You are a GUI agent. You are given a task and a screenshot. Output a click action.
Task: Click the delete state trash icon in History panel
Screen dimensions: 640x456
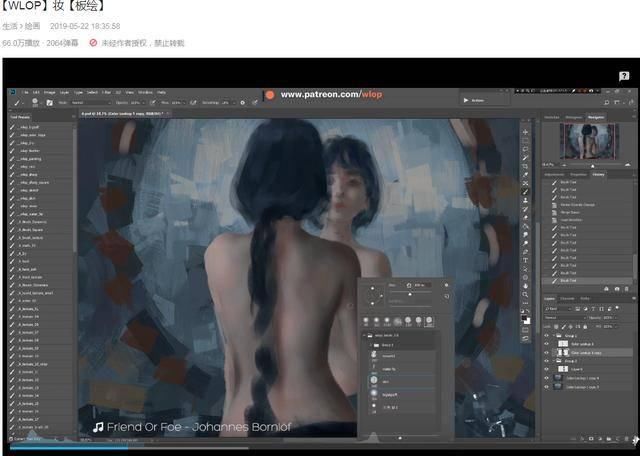point(627,289)
